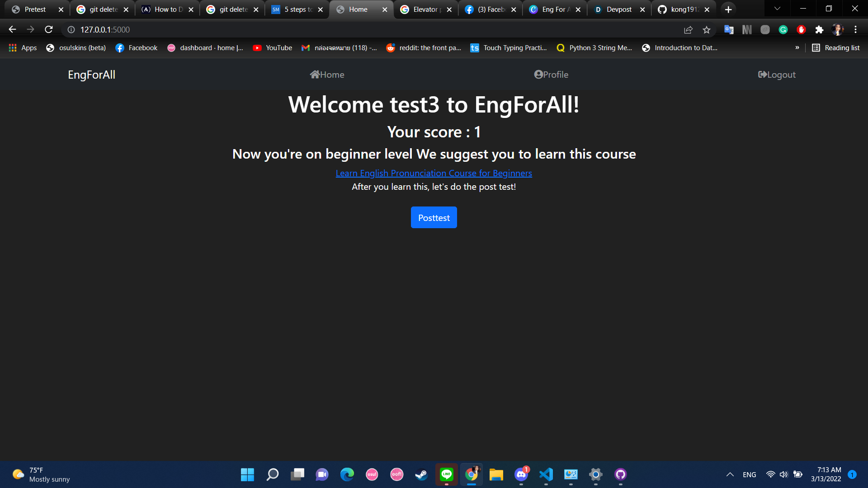This screenshot has height=488, width=868.
Task: Go to Profile in the navbar
Action: tap(551, 75)
